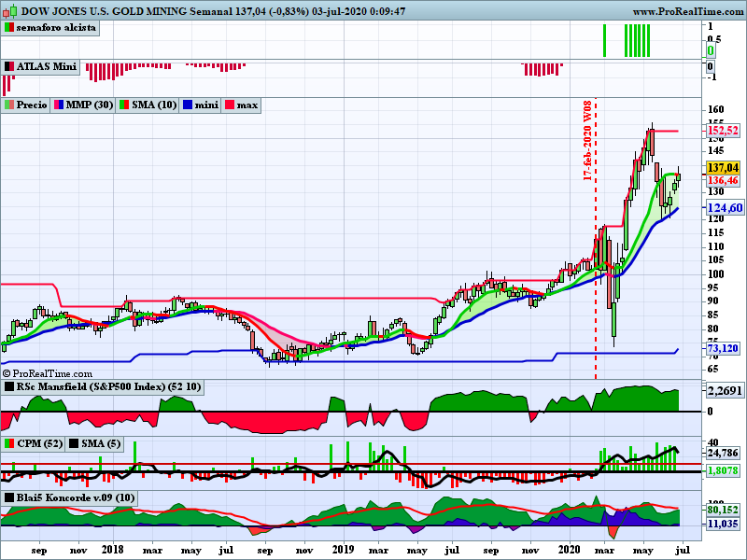The image size is (747, 560).
Task: Click the 152,52 max price label
Action: coord(723,131)
